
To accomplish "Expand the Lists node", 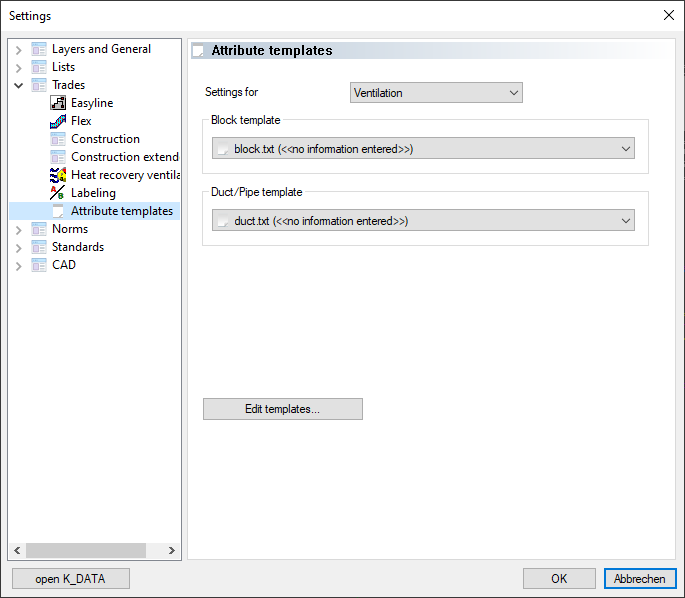I will [x=18, y=68].
